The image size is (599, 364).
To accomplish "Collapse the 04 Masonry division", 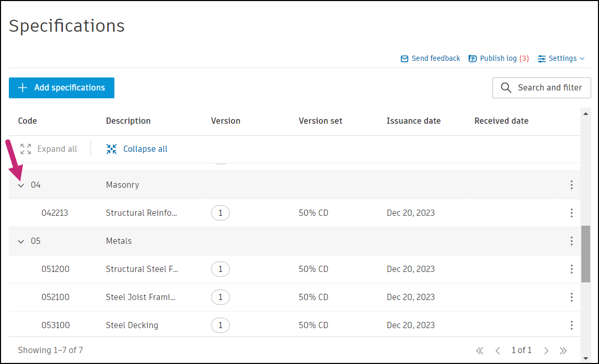I will point(21,185).
